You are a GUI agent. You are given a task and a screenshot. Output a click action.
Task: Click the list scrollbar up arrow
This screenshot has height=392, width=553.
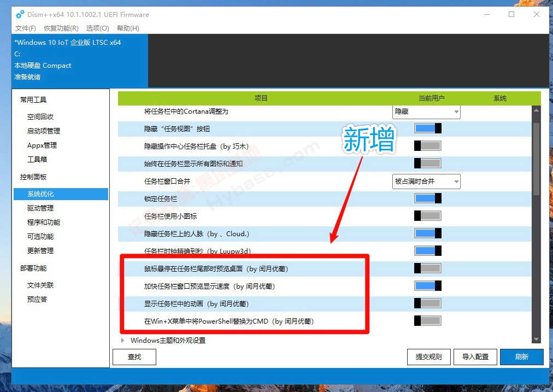[537, 110]
